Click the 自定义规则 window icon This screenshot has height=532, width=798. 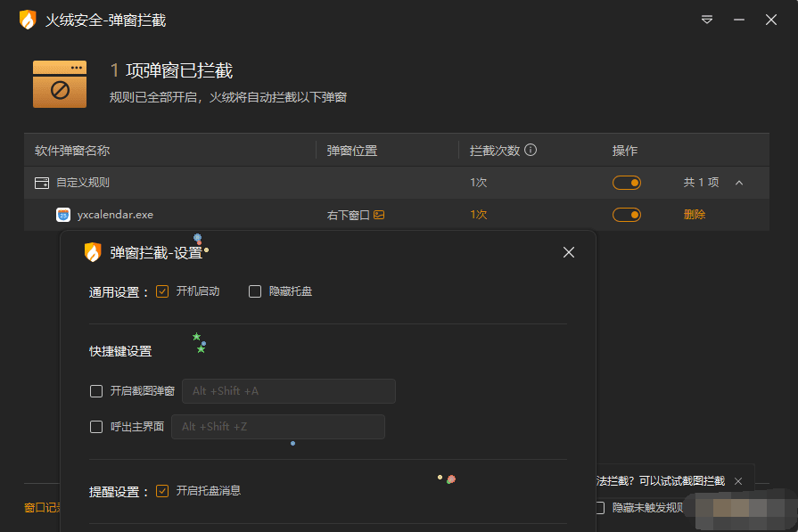(42, 183)
